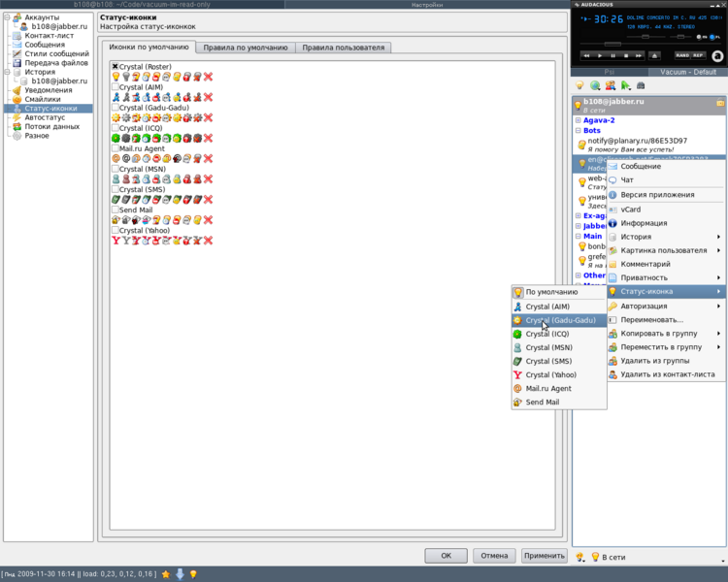728x582 pixels.
Task: Collapse the Bots contact group
Action: click(578, 130)
